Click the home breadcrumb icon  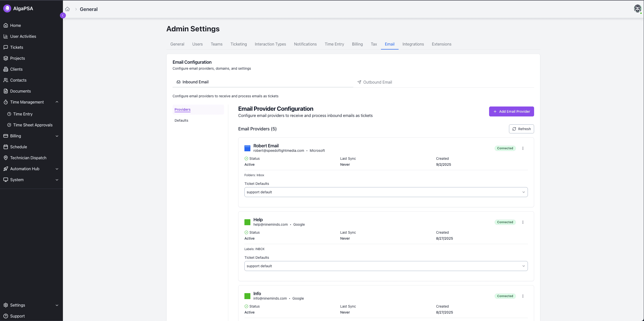point(67,9)
